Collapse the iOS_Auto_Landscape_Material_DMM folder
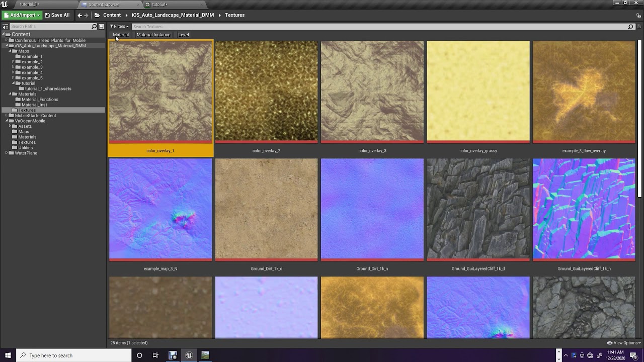644x362 pixels. click(x=7, y=46)
